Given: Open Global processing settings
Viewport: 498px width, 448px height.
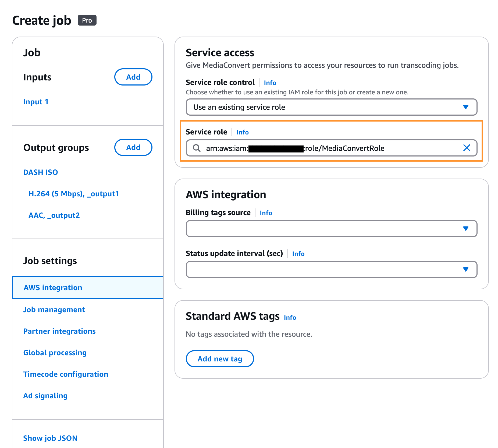Looking at the screenshot, I should click(x=55, y=353).
